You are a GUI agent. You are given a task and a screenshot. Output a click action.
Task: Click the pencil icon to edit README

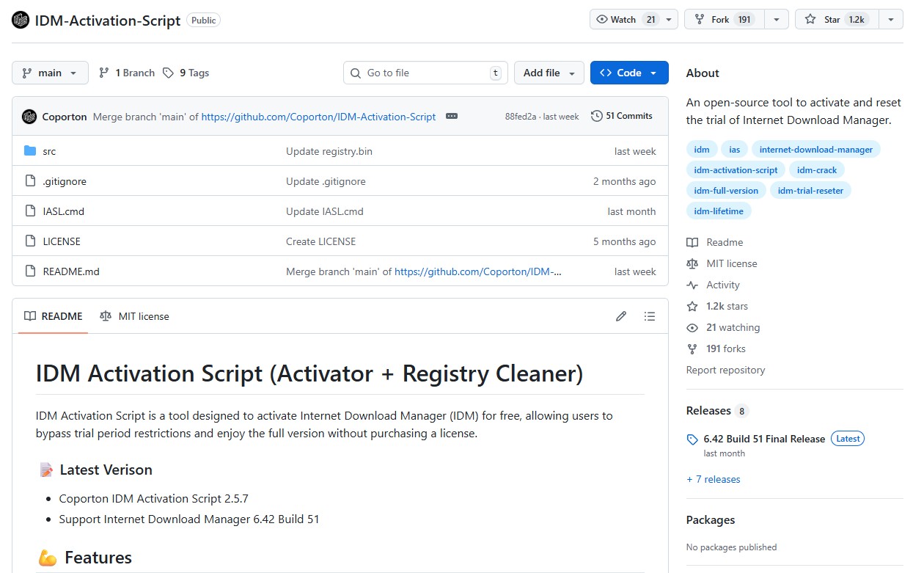click(621, 315)
